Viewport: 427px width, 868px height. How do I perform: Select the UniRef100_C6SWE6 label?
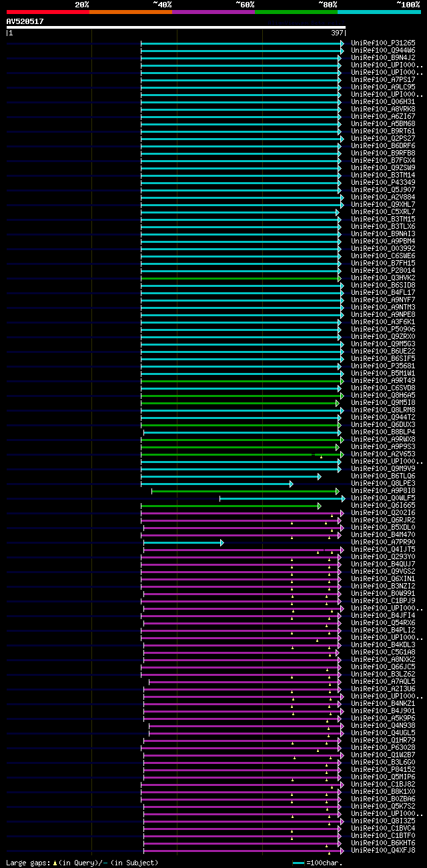tap(383, 256)
